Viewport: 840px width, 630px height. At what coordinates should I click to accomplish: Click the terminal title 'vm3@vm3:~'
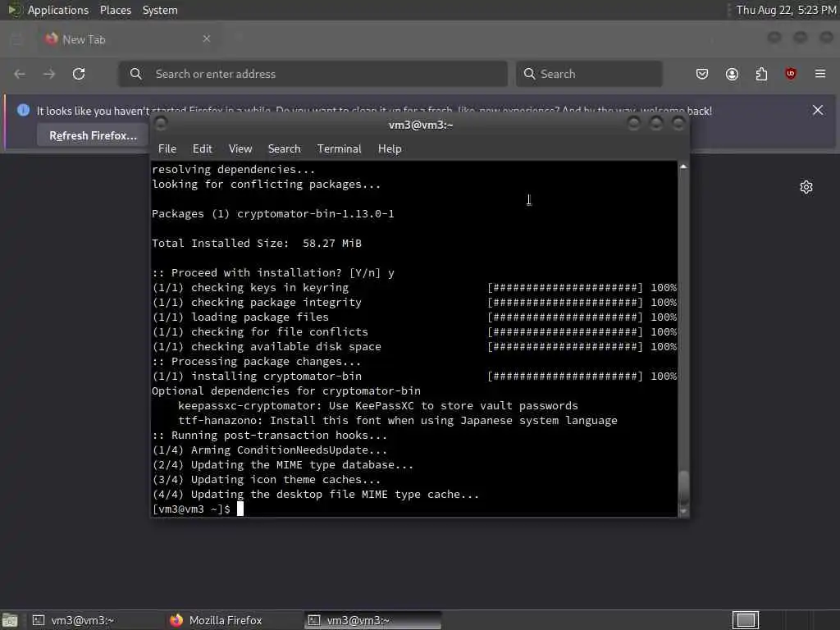[421, 125]
